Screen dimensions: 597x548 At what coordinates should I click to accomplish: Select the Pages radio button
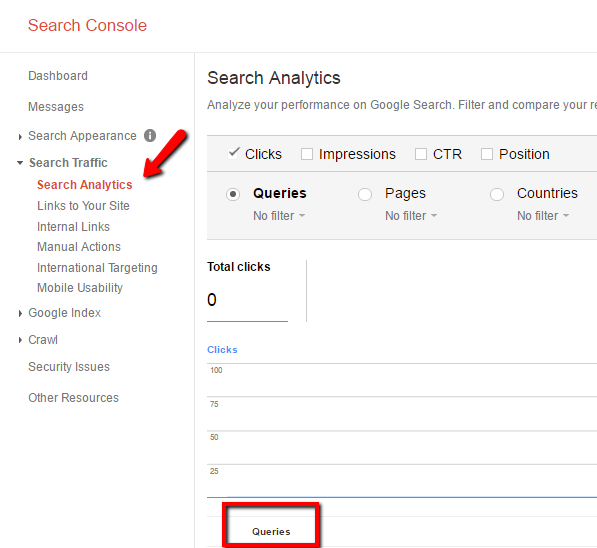pyautogui.click(x=365, y=194)
